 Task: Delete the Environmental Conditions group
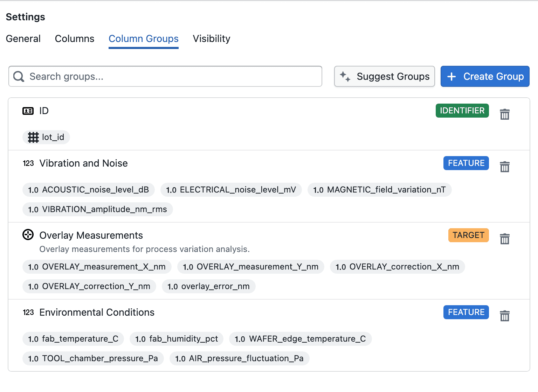[504, 316]
